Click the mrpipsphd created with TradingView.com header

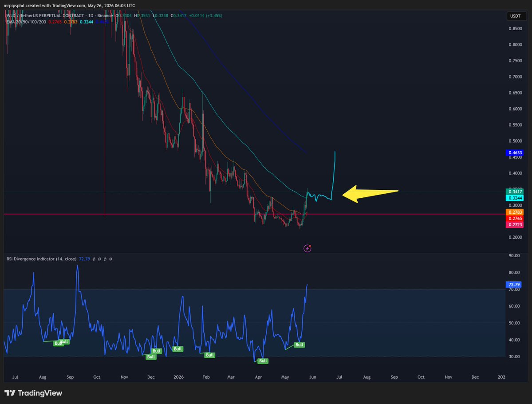coord(69,5)
